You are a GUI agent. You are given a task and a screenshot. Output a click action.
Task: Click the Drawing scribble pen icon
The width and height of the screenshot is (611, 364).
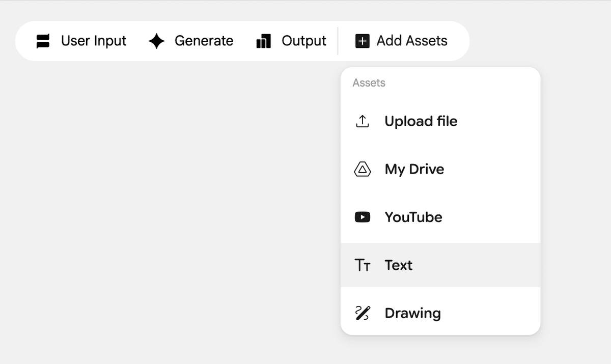point(362,313)
